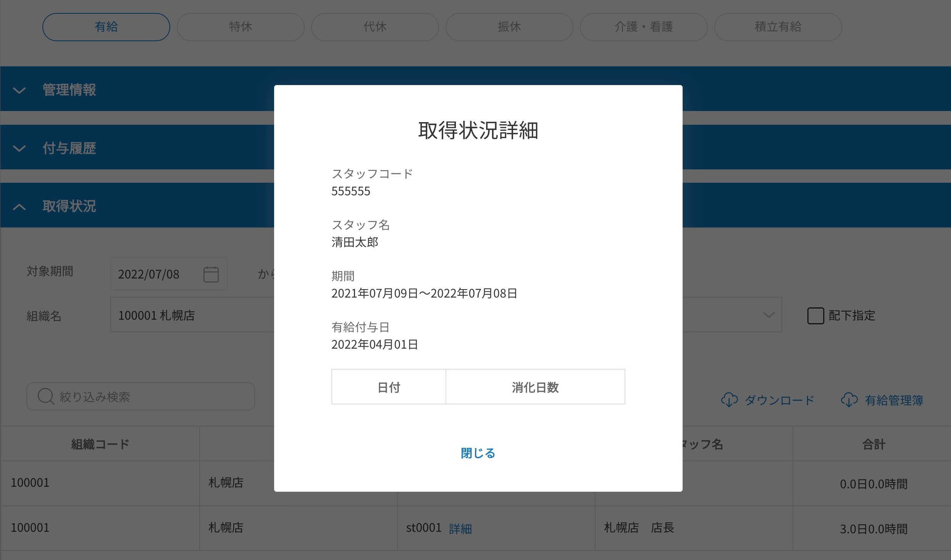Expand the 管理情報 section chevron

pos(19,90)
